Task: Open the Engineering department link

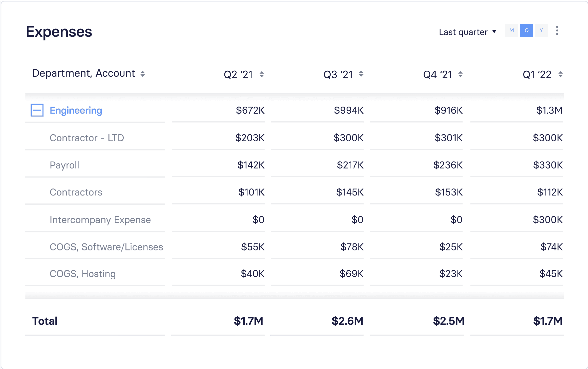Action: tap(76, 110)
